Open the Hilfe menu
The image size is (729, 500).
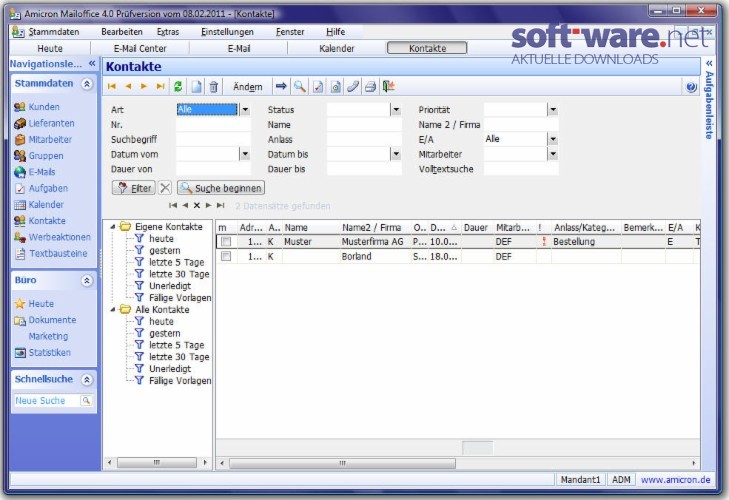tap(336, 32)
